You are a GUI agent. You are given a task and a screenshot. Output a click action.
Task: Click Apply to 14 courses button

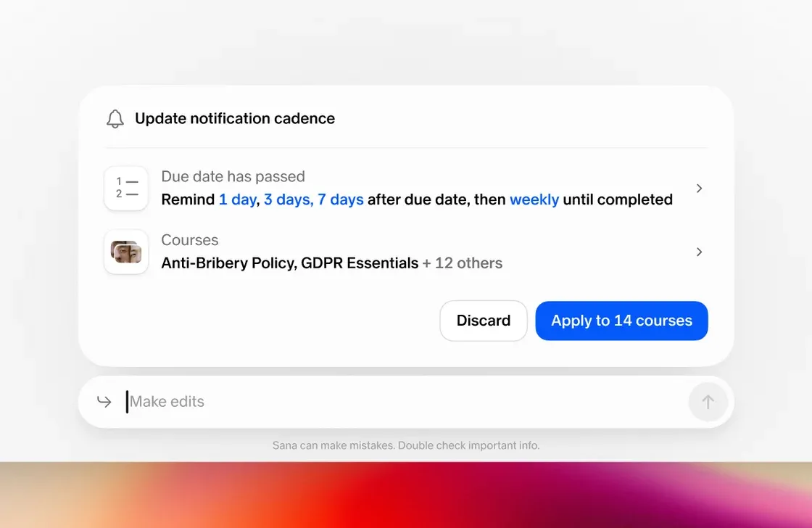point(621,321)
